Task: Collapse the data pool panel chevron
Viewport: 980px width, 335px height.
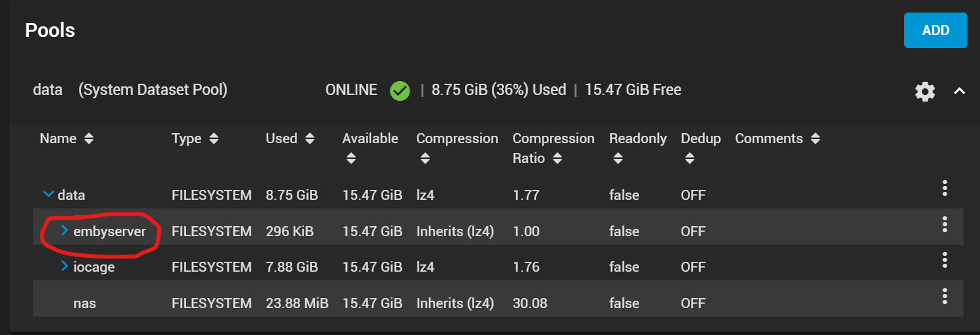Action: click(960, 92)
